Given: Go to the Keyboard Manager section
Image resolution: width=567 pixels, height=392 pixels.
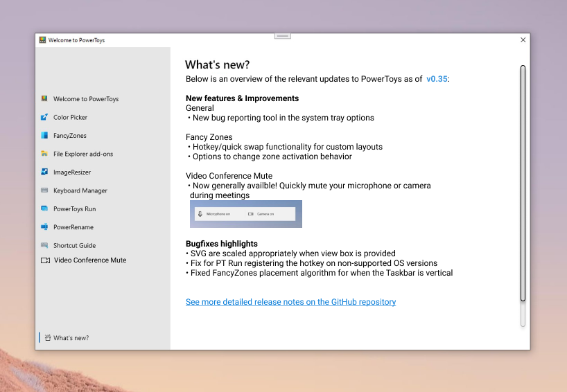Looking at the screenshot, I should coord(80,190).
